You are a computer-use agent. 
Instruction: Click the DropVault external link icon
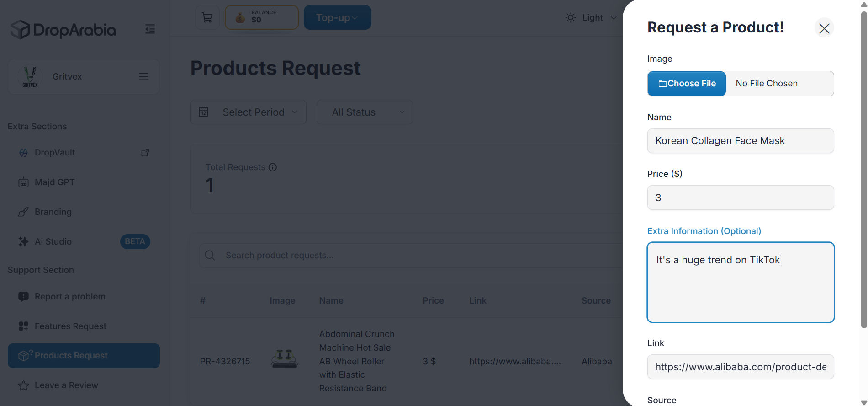tap(145, 153)
